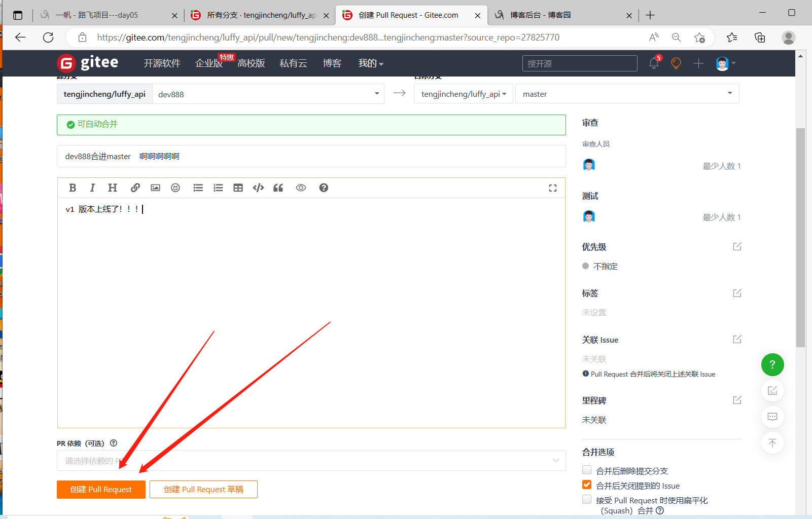Image resolution: width=812 pixels, height=519 pixels.
Task: Expand the PR dependency selection dropdown
Action: click(311, 461)
